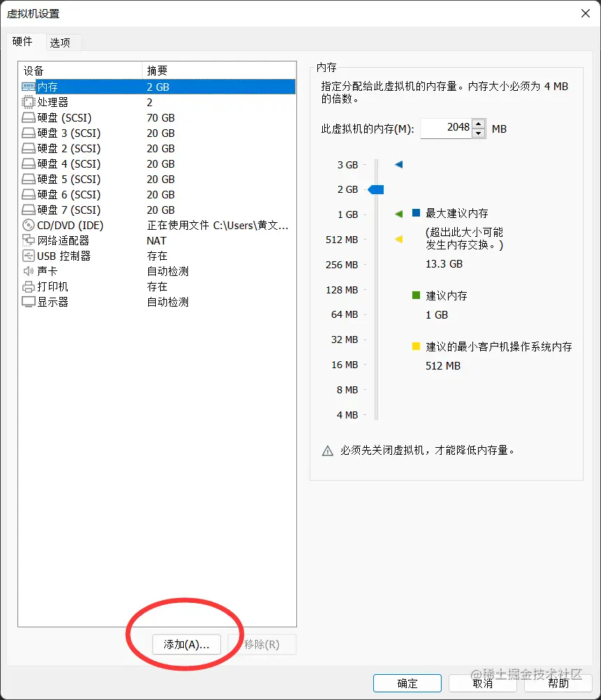Click the 硬盘 6 (SCSI) disk icon
Viewport: 601px width, 700px height.
(x=29, y=195)
